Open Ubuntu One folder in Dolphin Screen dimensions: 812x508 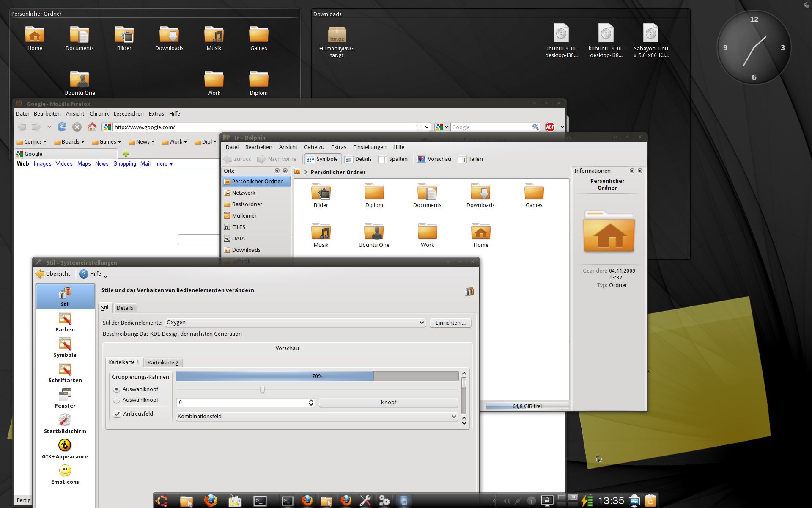pyautogui.click(x=374, y=235)
